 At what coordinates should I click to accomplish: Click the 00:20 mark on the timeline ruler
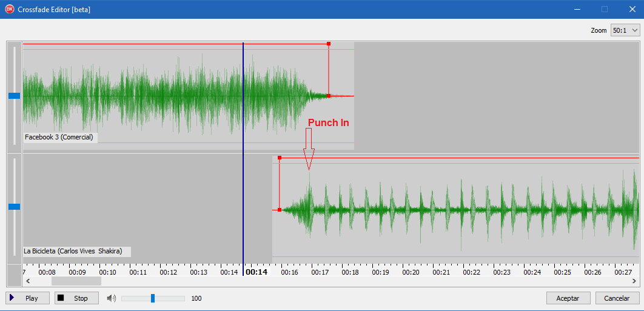[411, 272]
